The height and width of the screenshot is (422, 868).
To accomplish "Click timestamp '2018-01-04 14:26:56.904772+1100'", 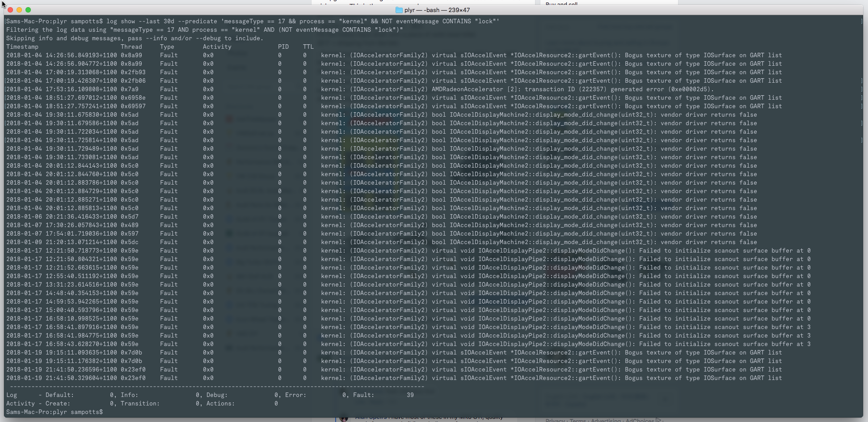I will pyautogui.click(x=62, y=64).
